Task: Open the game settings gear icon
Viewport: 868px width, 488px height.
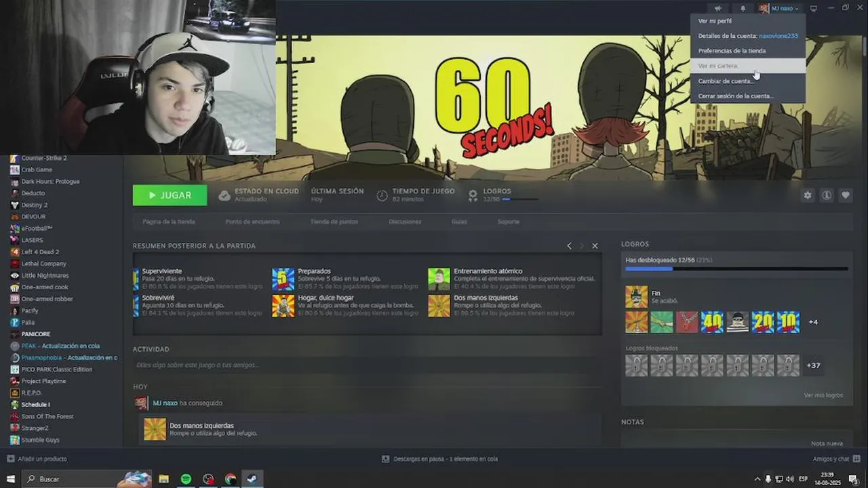Action: 808,195
